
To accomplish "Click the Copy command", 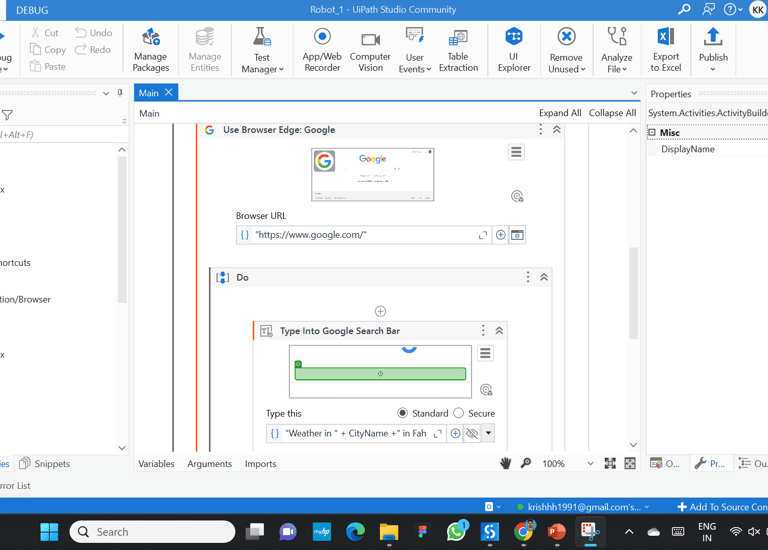I will pos(48,49).
